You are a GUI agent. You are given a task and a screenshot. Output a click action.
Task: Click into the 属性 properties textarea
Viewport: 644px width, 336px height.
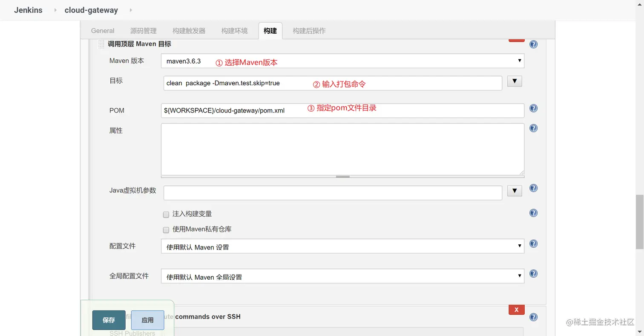point(342,149)
